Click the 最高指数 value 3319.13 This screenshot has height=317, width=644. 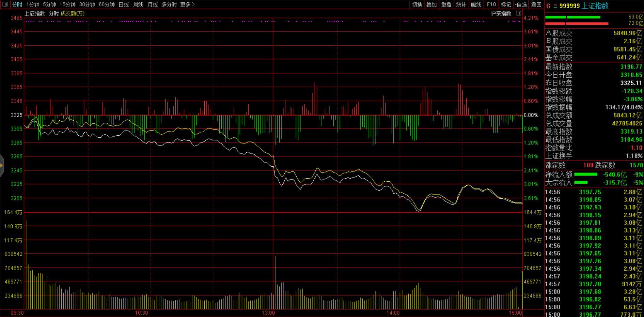click(x=631, y=132)
